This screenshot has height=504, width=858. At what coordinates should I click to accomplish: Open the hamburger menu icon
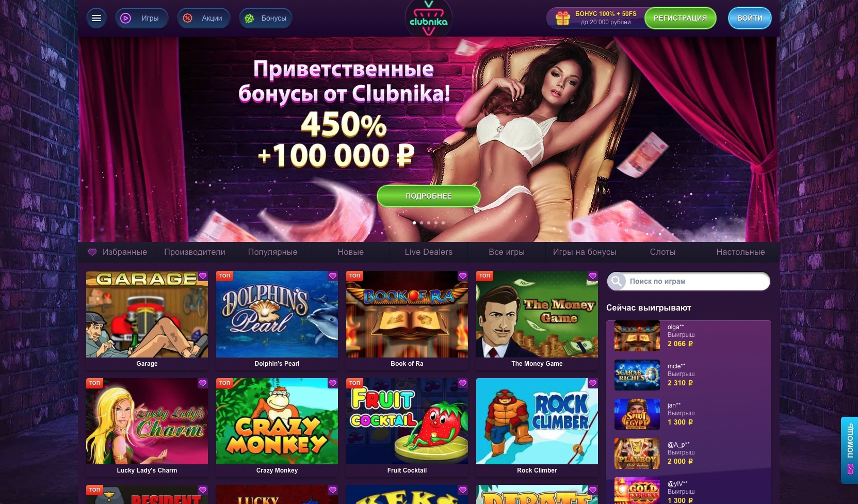click(96, 18)
